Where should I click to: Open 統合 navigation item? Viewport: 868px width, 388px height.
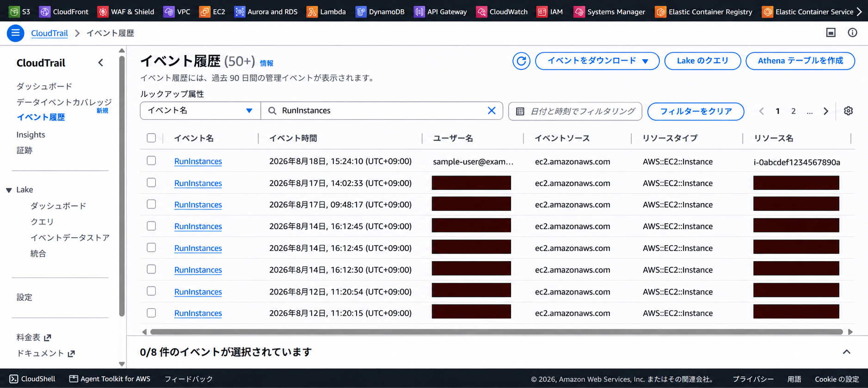tap(38, 253)
